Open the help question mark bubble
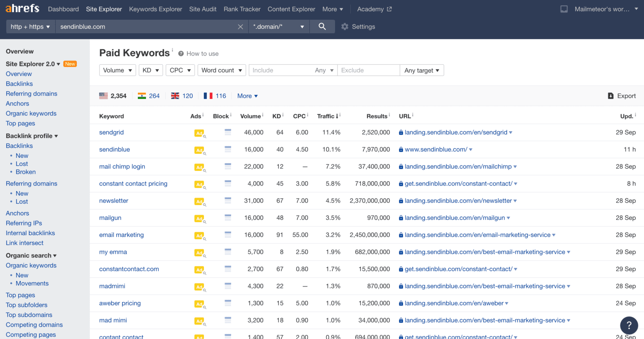644x339 pixels. pyautogui.click(x=629, y=326)
